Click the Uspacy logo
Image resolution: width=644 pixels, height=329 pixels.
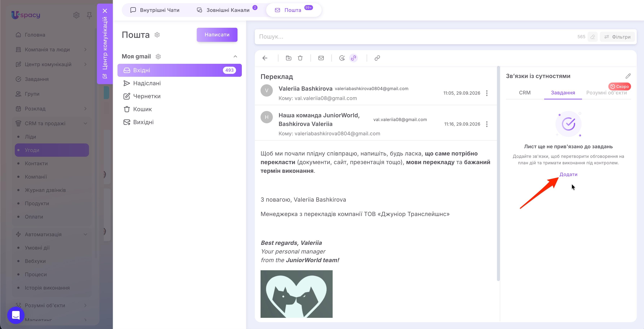coord(26,15)
